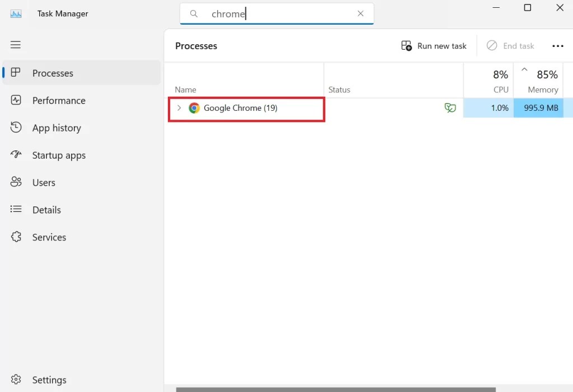This screenshot has width=573, height=392.
Task: Expand the Google Chrome process group
Action: click(x=179, y=108)
